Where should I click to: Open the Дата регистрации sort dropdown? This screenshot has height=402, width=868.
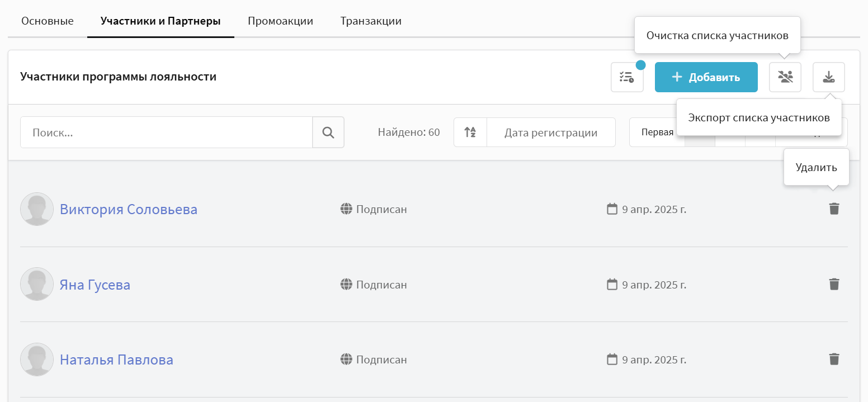tap(550, 133)
